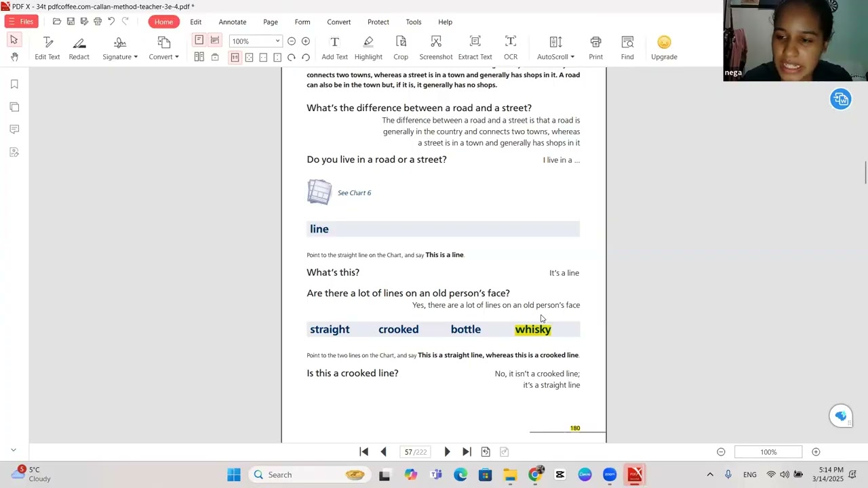This screenshot has width=868, height=488.
Task: Toggle the cover page view option
Action: [x=215, y=58]
